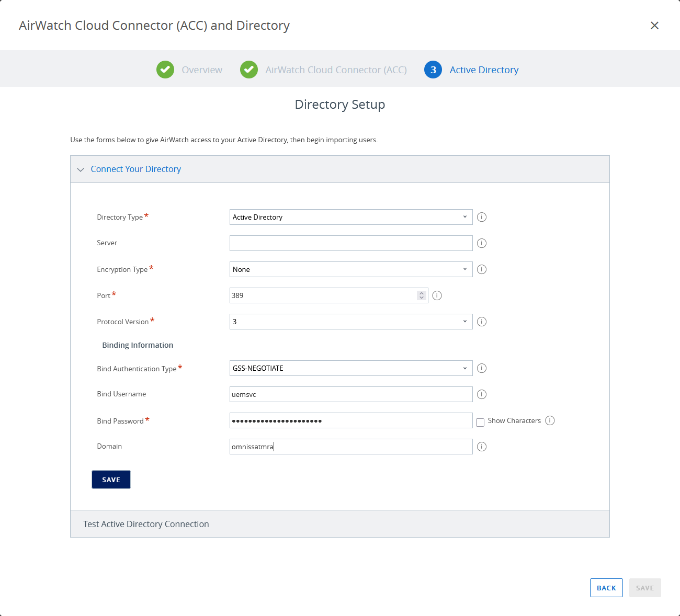680x616 pixels.
Task: Click the info icon next to Port field
Action: click(x=437, y=295)
